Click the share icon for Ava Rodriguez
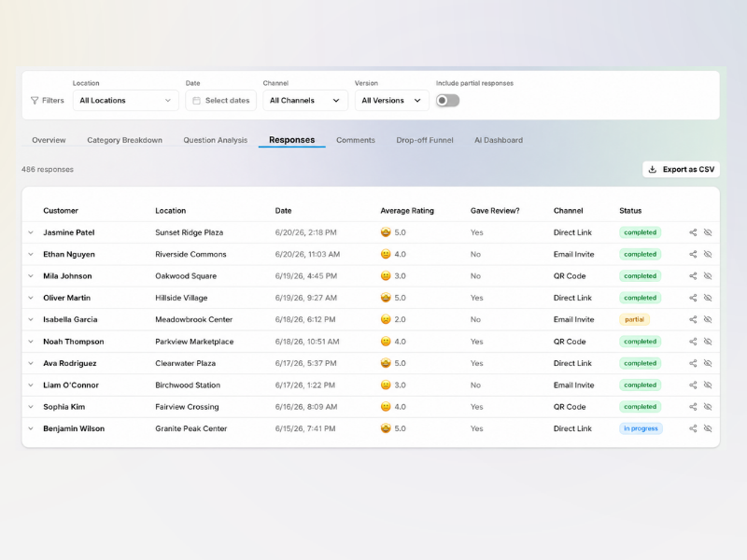The image size is (747, 560). pyautogui.click(x=693, y=363)
